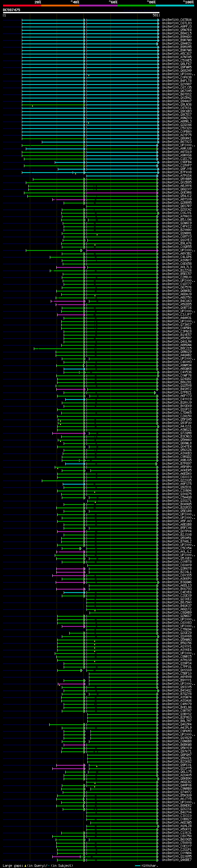Click hit UniRef100_C1EC79

176,159
